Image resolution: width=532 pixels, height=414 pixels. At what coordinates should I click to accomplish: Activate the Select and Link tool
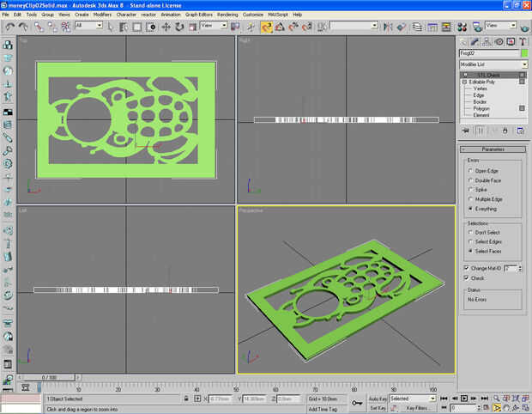(39, 27)
